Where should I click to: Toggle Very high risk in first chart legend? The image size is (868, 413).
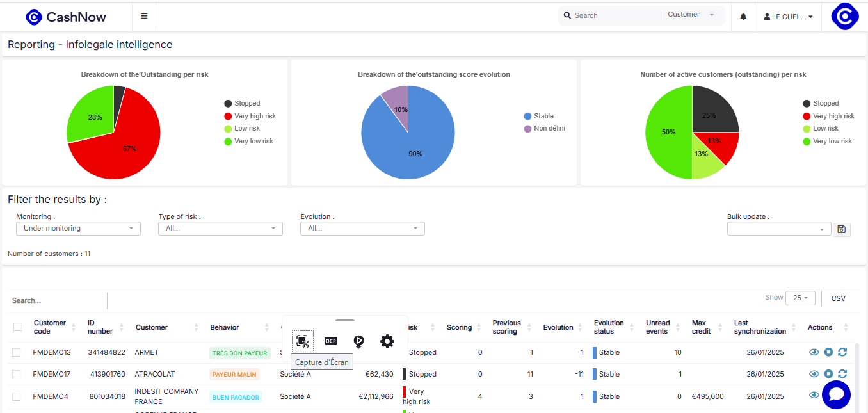point(250,116)
